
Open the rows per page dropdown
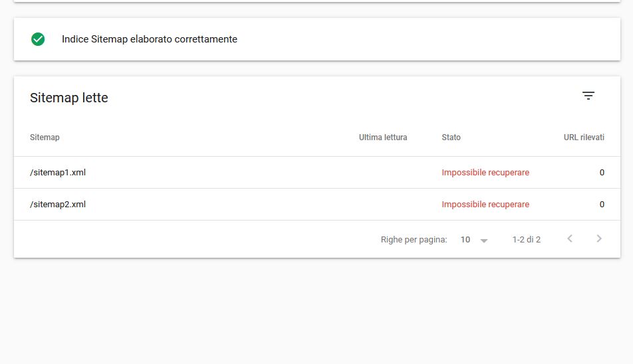click(x=474, y=239)
